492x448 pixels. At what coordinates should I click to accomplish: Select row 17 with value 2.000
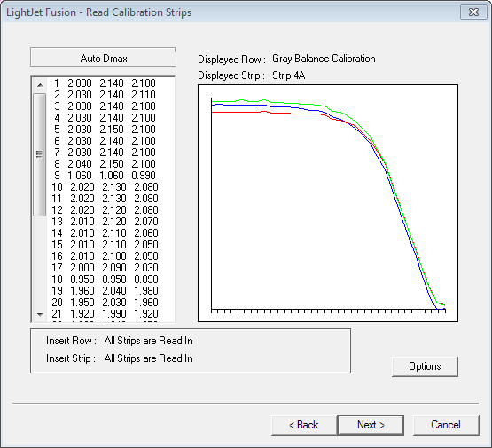105,268
